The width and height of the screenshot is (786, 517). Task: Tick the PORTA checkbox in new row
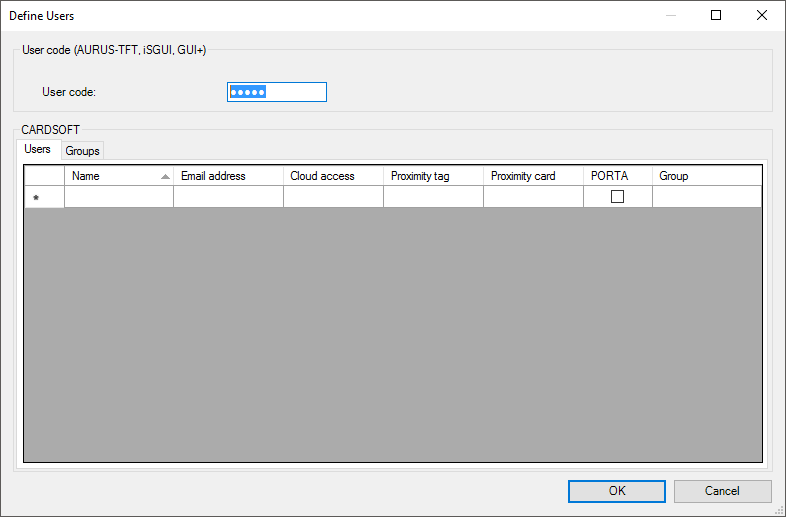pyautogui.click(x=617, y=197)
